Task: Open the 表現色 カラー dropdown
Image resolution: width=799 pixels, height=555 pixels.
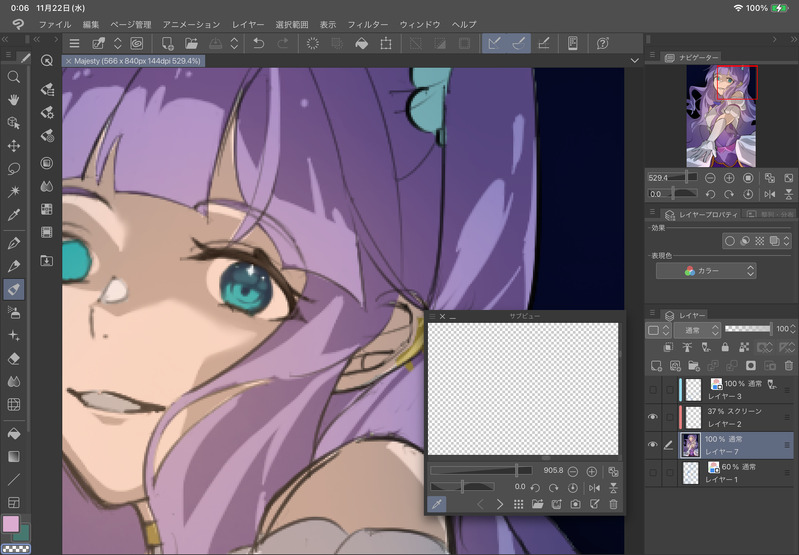Action: [706, 271]
